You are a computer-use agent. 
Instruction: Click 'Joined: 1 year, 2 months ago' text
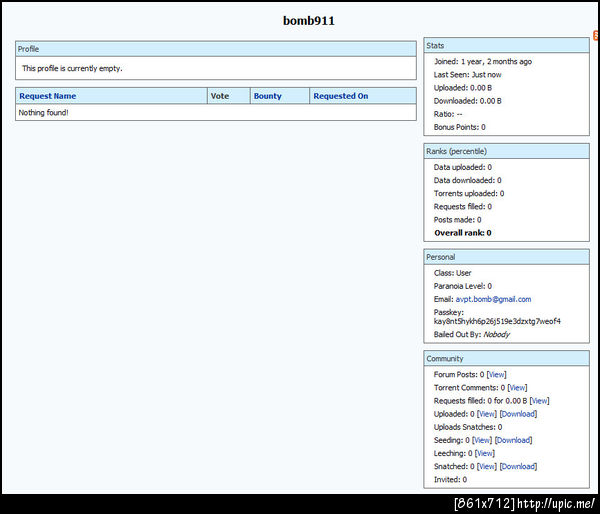(x=483, y=62)
